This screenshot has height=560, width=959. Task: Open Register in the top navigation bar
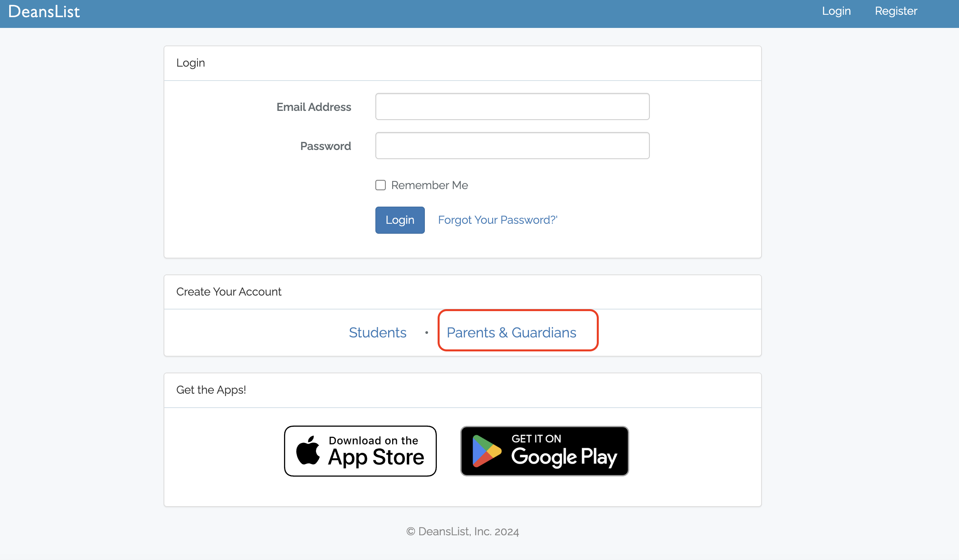[896, 11]
